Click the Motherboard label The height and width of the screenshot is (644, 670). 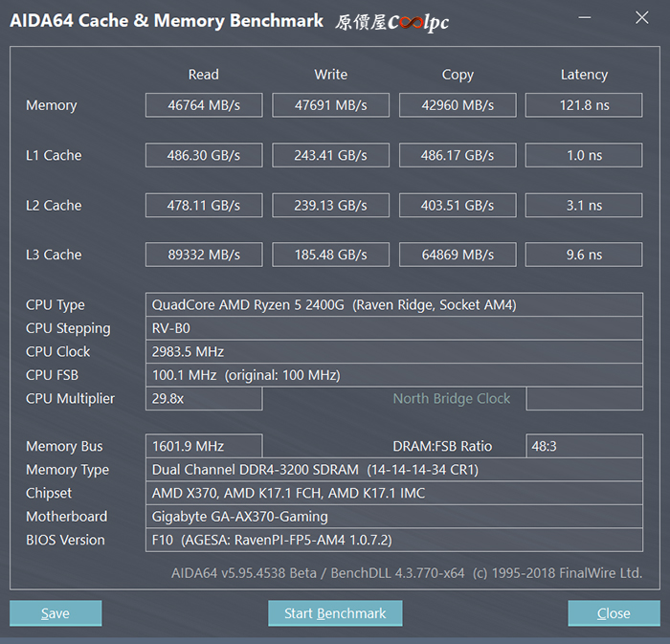[67, 517]
